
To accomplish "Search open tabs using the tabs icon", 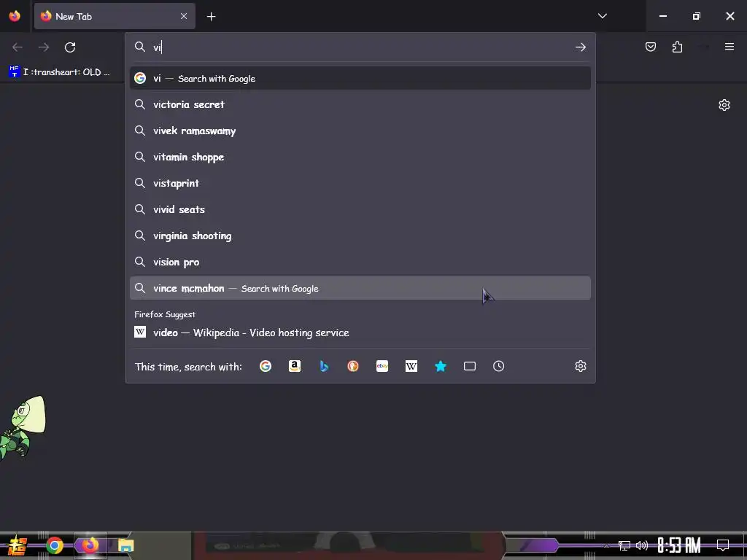I will pos(470,366).
